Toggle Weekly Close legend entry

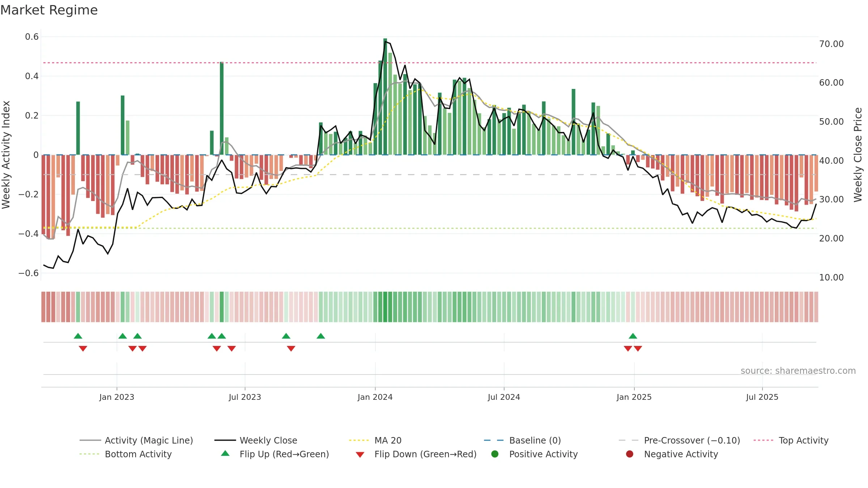[x=256, y=440]
